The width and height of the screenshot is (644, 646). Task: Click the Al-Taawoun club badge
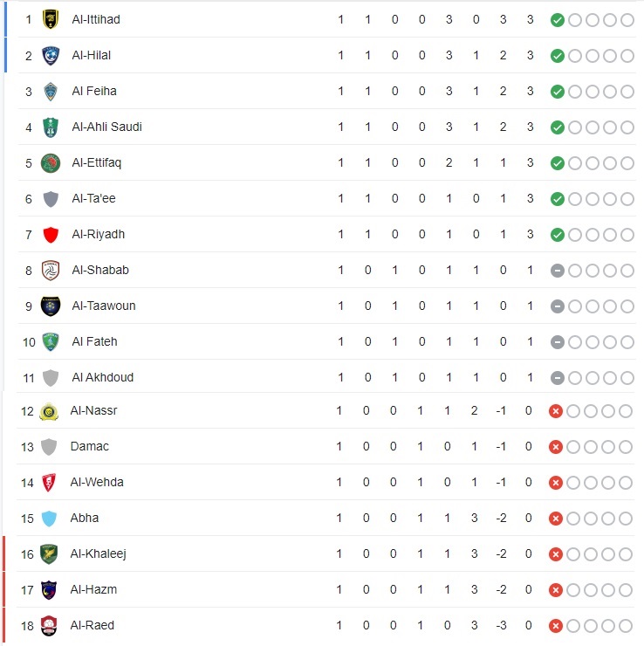coord(51,306)
